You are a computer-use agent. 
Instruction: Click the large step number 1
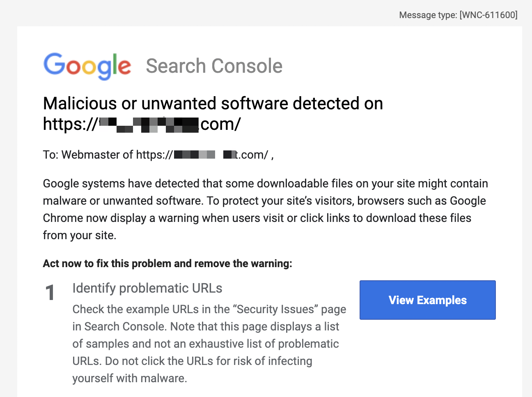(x=50, y=293)
